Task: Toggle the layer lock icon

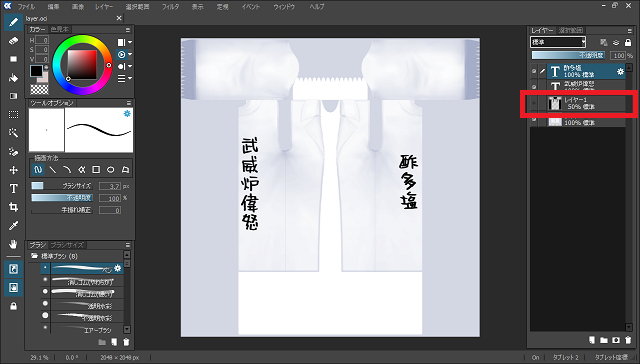Action: tap(628, 42)
